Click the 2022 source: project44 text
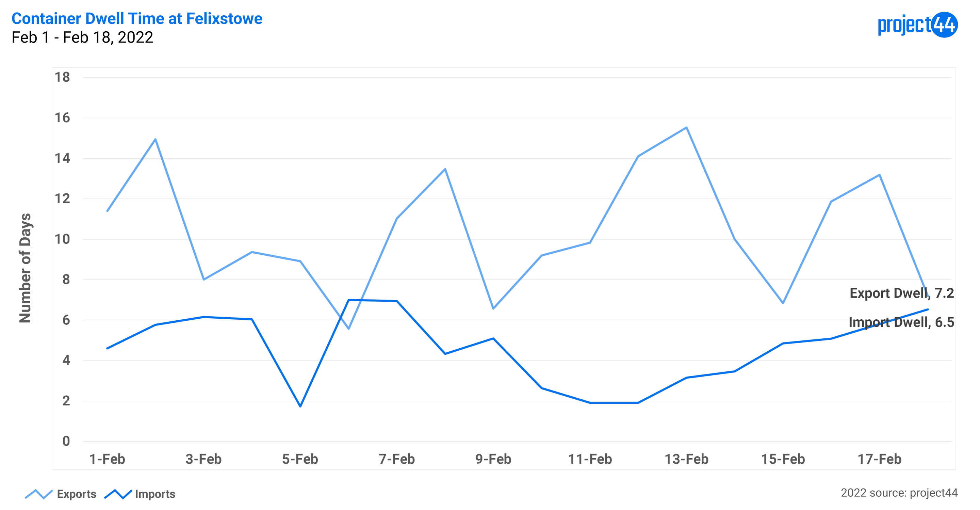980x510 pixels. (x=899, y=493)
